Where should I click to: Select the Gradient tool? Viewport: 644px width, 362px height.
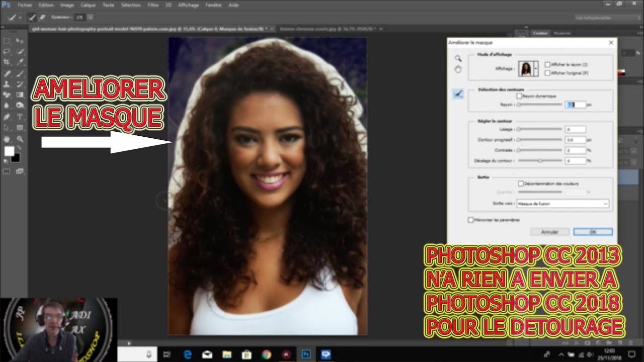(20, 95)
